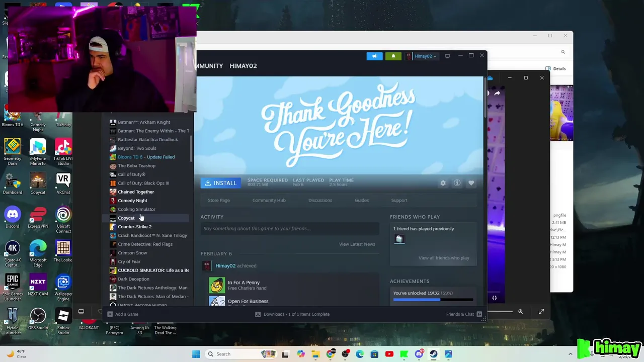Open the Discussions tab
The width and height of the screenshot is (644, 362).
coord(320,200)
